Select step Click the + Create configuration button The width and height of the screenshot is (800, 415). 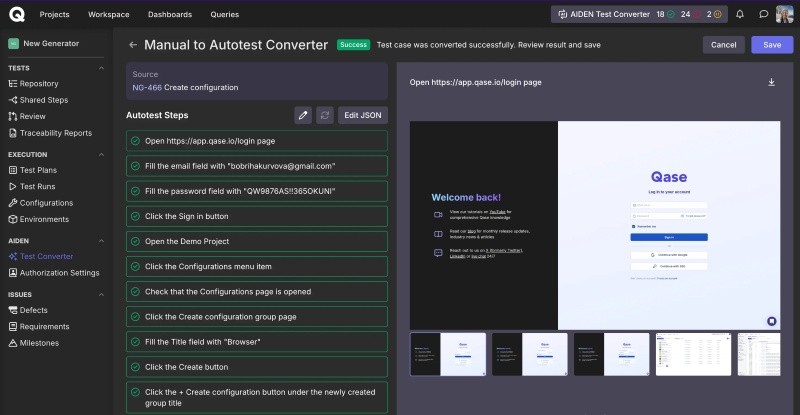point(257,398)
